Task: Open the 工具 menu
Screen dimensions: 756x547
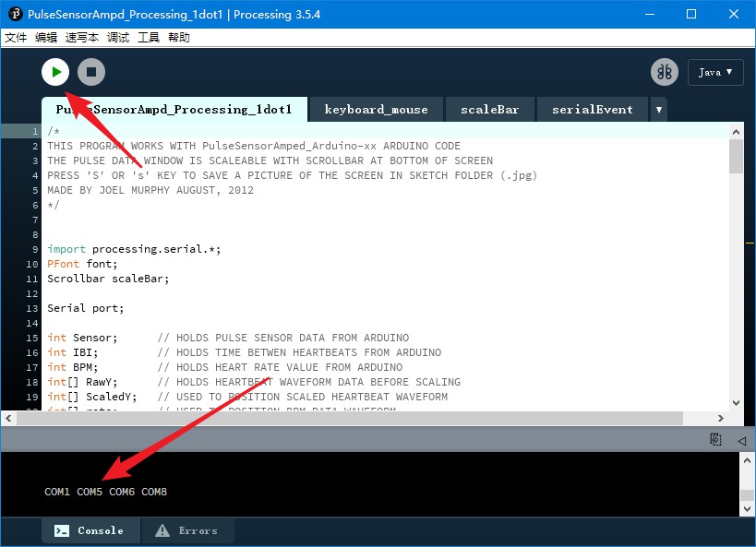Action: 149,38
